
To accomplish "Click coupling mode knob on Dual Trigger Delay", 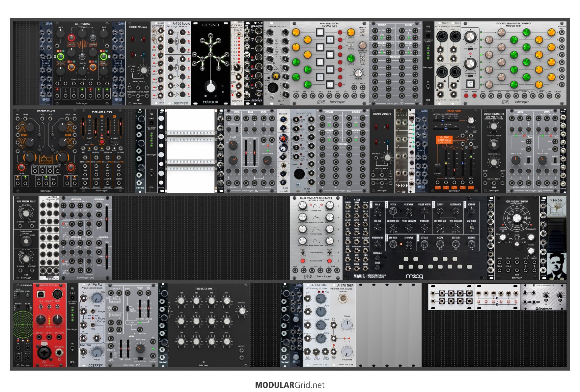I will [x=26, y=241].
